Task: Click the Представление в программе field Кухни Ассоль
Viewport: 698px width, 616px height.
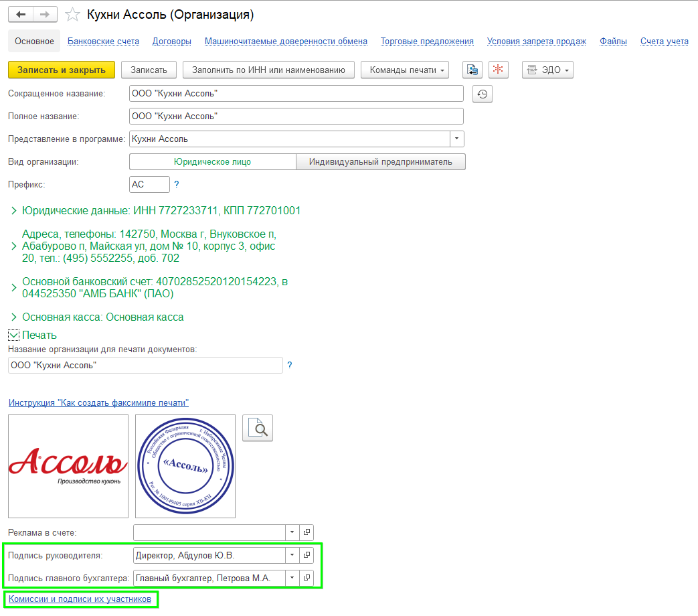Action: (290, 139)
